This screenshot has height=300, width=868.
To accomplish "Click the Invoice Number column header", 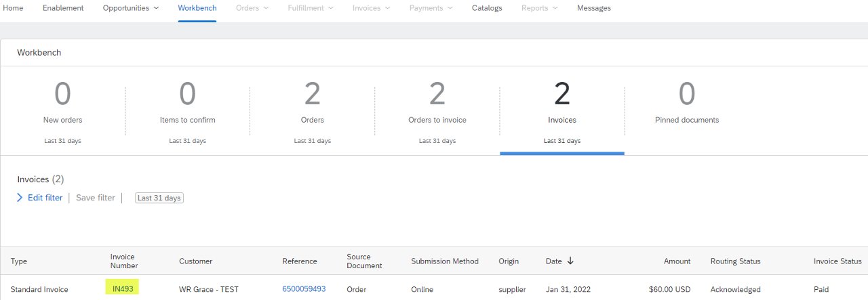I will coord(124,261).
